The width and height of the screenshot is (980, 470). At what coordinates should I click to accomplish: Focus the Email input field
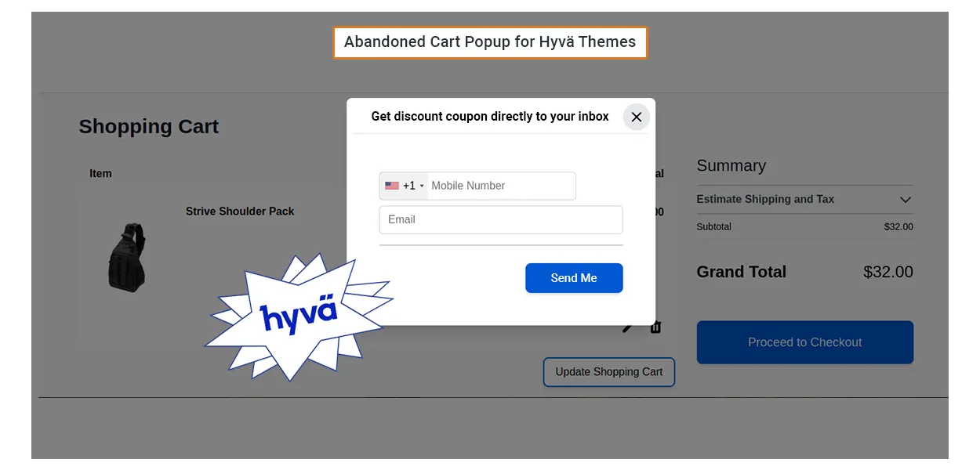click(x=501, y=220)
